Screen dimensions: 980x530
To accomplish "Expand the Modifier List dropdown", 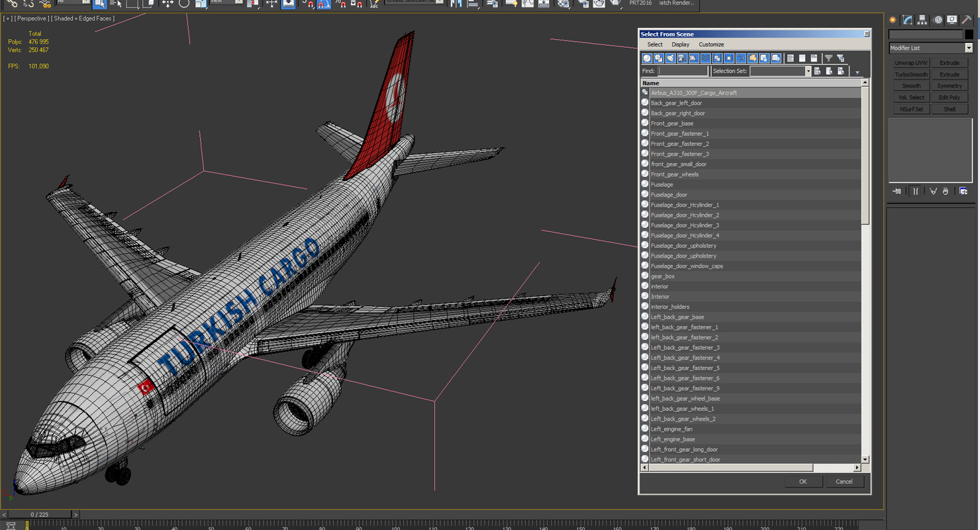I will (969, 48).
